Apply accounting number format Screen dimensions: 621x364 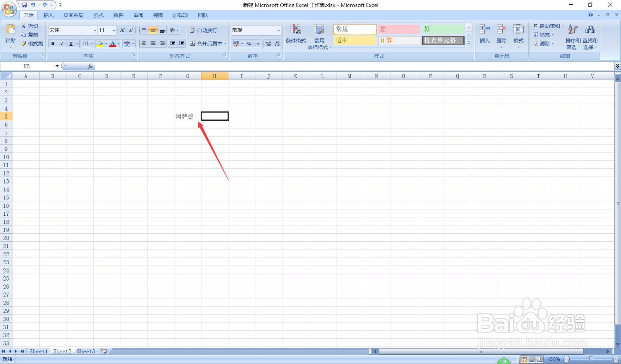236,44
